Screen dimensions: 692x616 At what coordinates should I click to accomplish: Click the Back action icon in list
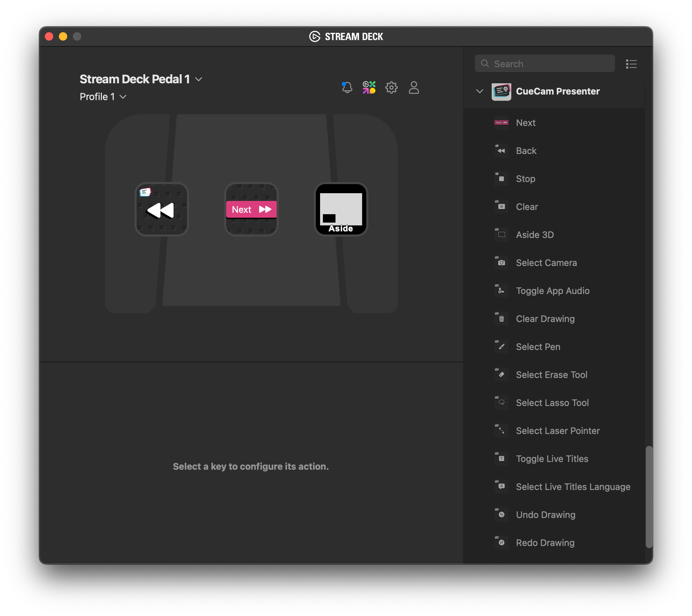(x=501, y=151)
